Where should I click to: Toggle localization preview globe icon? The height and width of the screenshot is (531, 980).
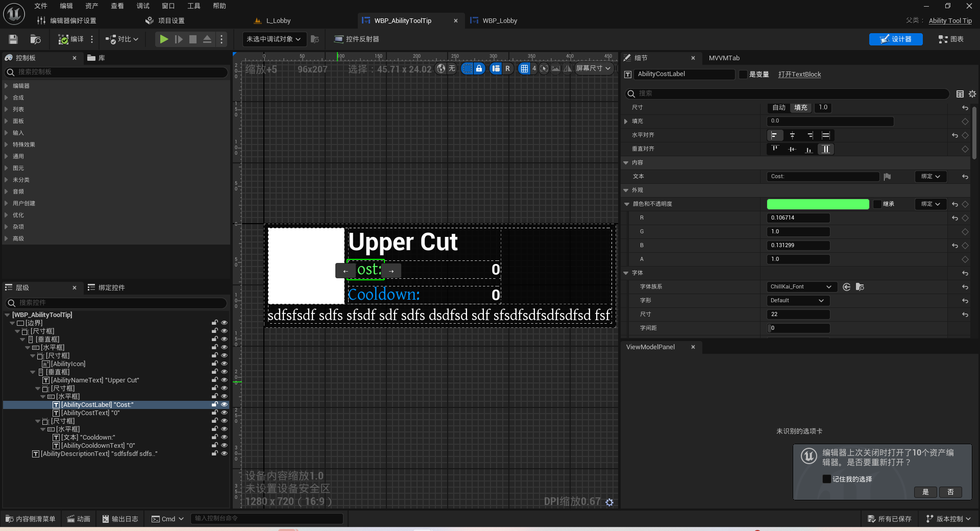(x=441, y=68)
